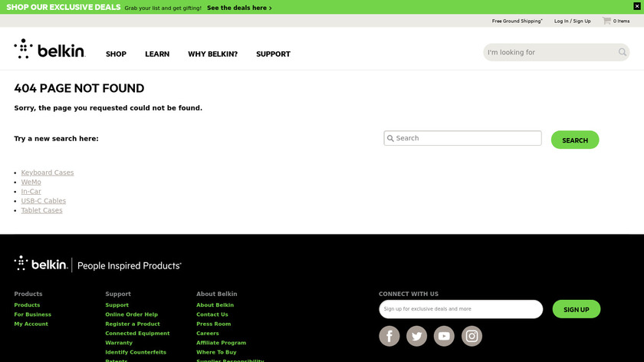Open footer Warranty link

(x=119, y=343)
